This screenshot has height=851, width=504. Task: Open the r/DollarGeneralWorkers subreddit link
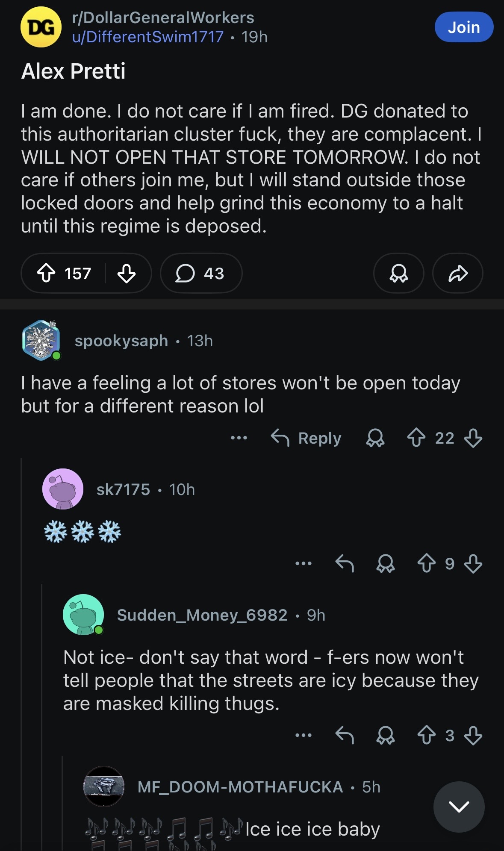(163, 18)
